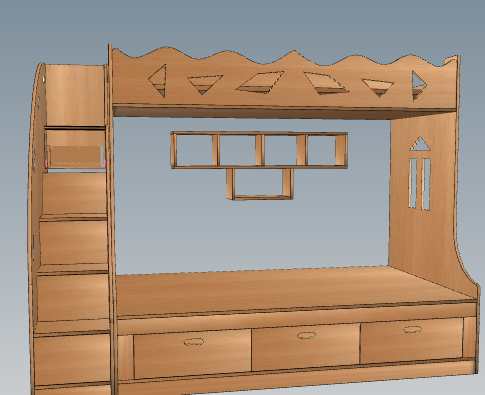Select the wavy top edge of guard rail
This screenshot has width=485, height=395.
(x=285, y=57)
